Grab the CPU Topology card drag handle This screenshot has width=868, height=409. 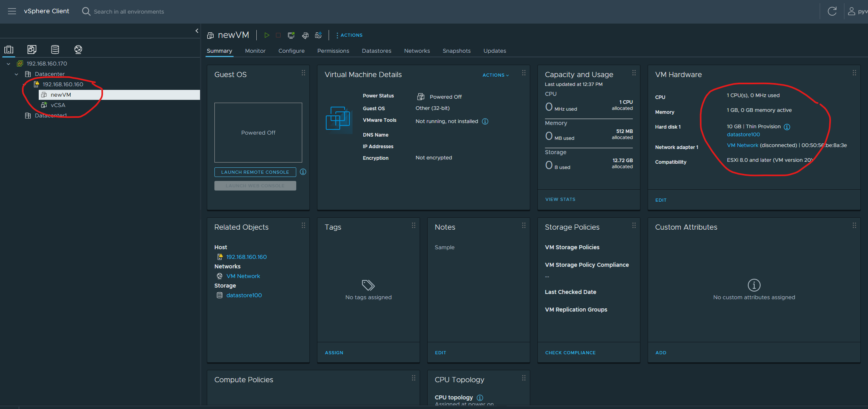[524, 378]
